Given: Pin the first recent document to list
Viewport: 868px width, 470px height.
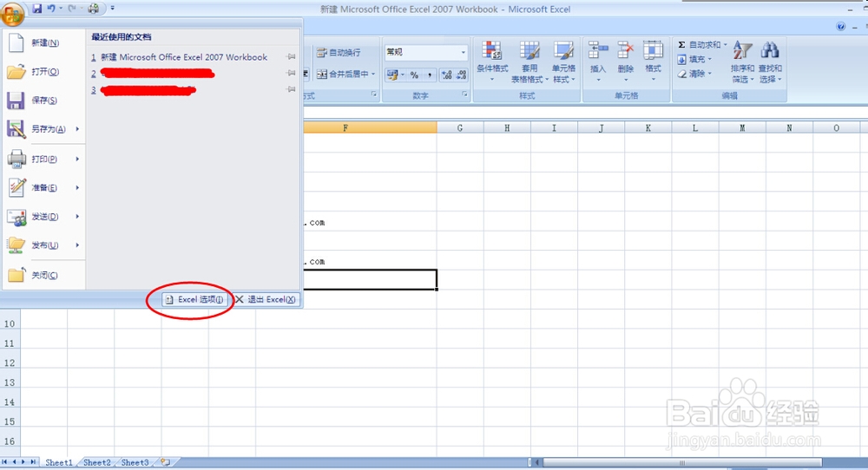Looking at the screenshot, I should pyautogui.click(x=291, y=56).
